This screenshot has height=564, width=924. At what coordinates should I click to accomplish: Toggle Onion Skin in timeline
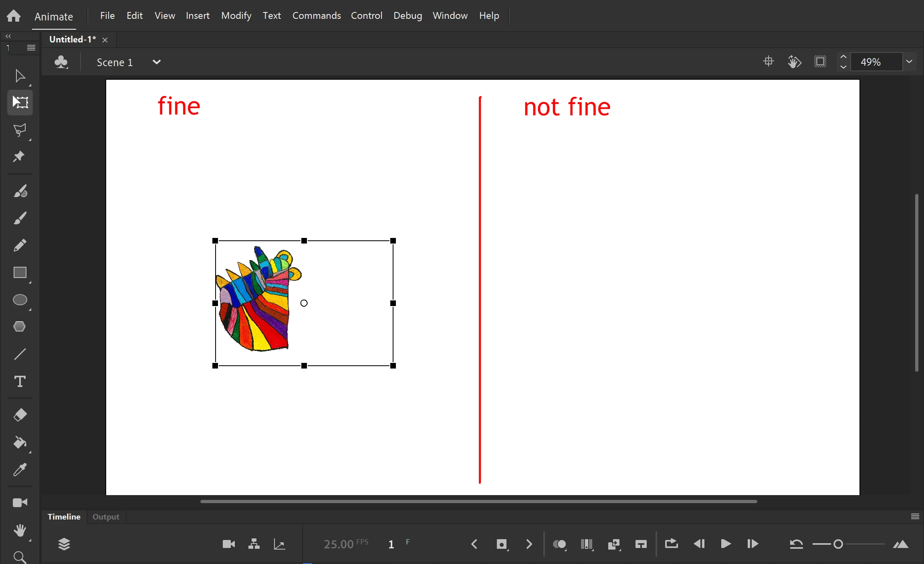(559, 544)
